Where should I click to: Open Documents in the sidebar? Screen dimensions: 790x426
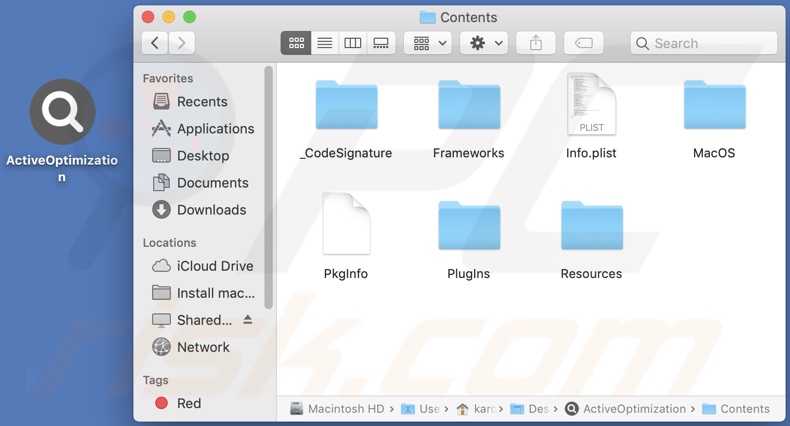click(200, 183)
